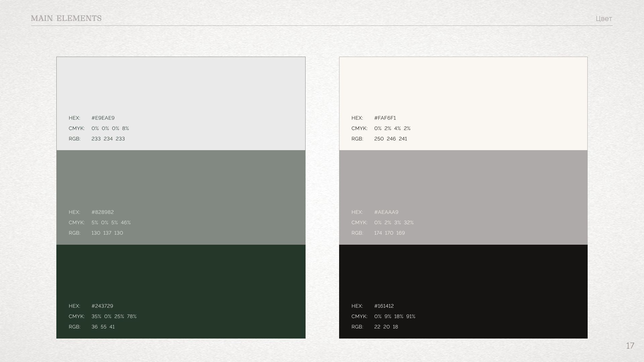Click the #243729 hex code text
This screenshot has height=362, width=644.
(x=102, y=306)
